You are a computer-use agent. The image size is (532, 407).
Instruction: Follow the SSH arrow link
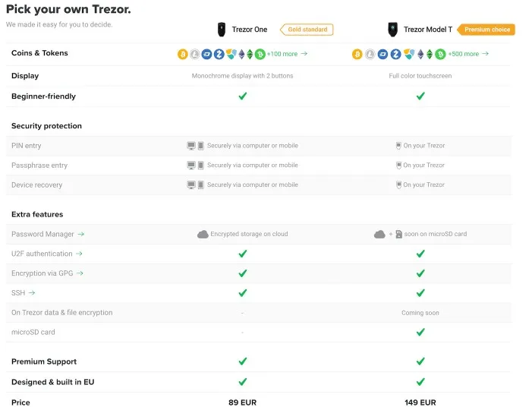[x=32, y=292]
